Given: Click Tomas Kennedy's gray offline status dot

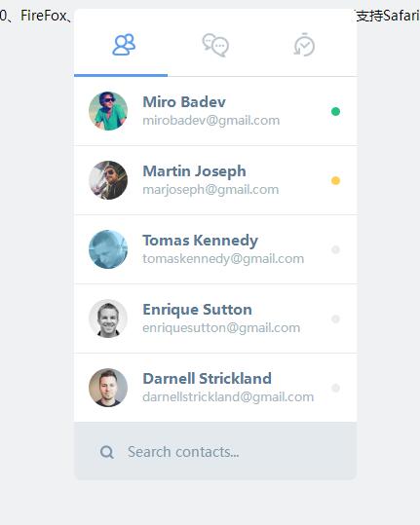Looking at the screenshot, I should [335, 249].
